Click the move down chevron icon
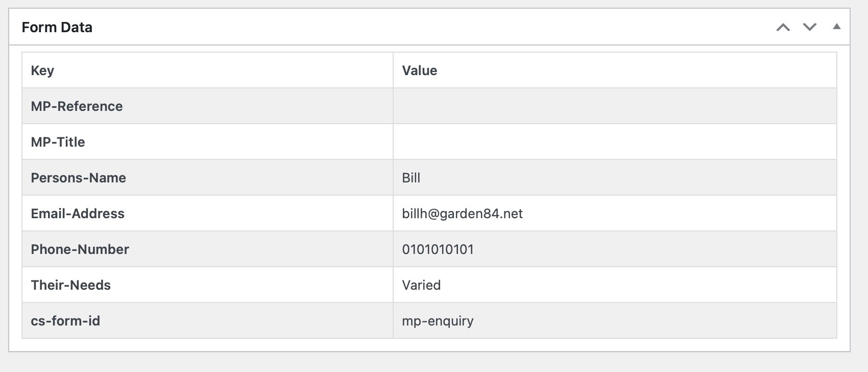This screenshot has height=372, width=868. 810,28
